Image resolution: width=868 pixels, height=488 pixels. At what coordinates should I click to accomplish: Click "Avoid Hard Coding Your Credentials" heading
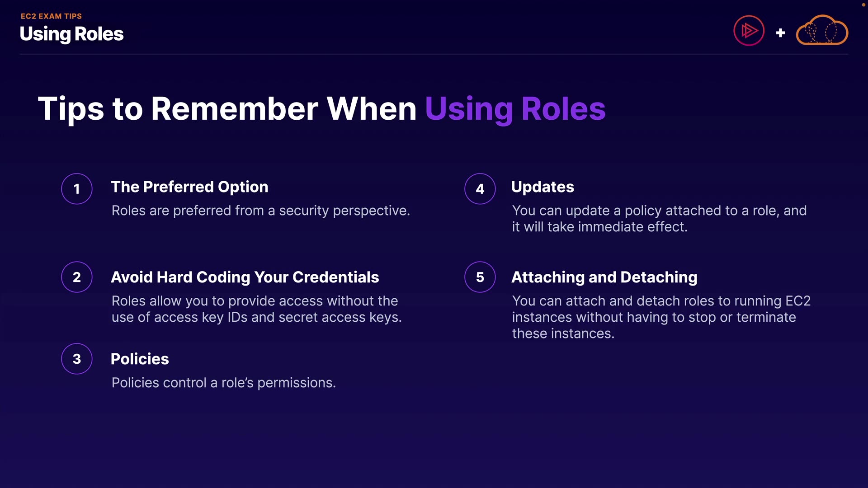(x=245, y=277)
